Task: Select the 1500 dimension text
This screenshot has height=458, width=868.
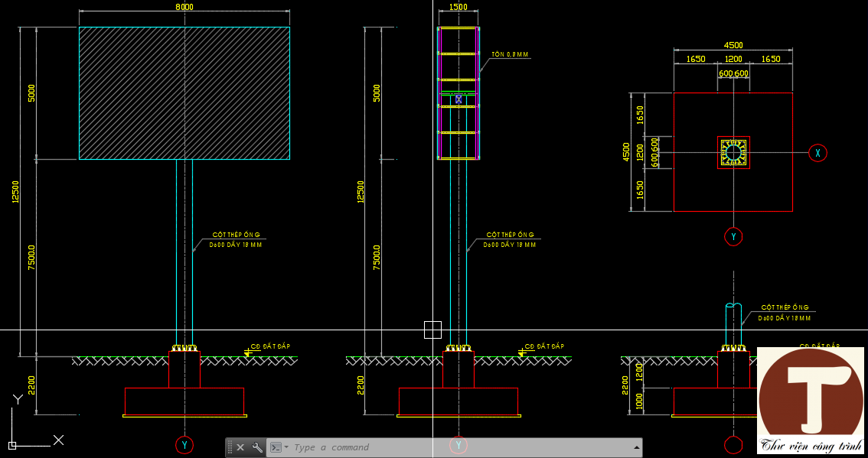Action: pyautogui.click(x=458, y=7)
